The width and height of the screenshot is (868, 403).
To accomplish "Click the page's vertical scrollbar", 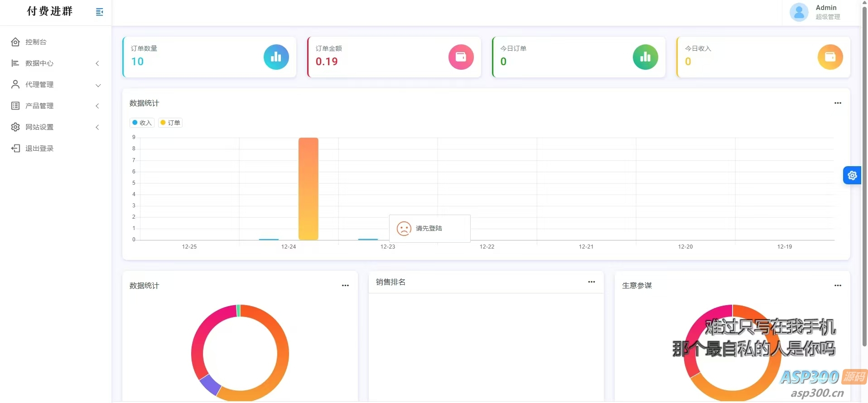I will coord(864,181).
